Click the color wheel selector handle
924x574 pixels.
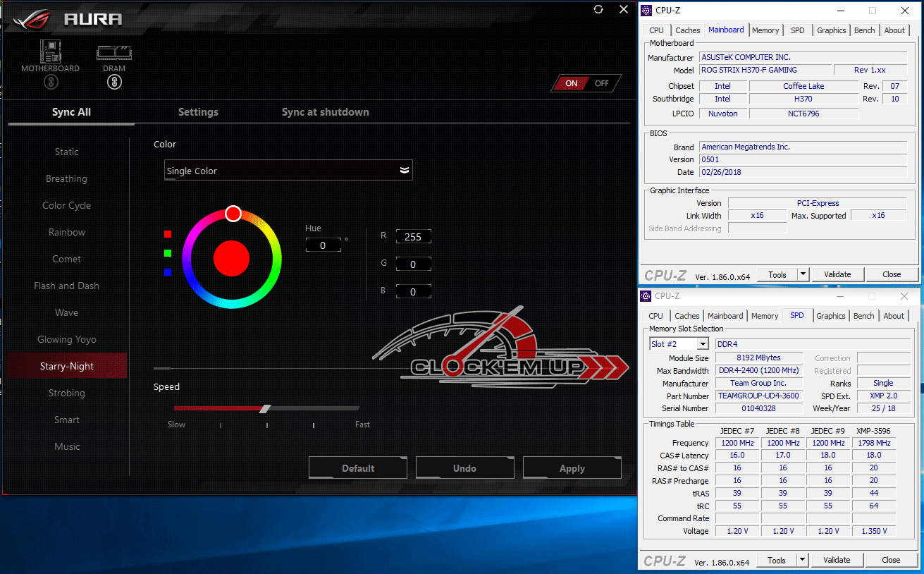click(x=233, y=214)
